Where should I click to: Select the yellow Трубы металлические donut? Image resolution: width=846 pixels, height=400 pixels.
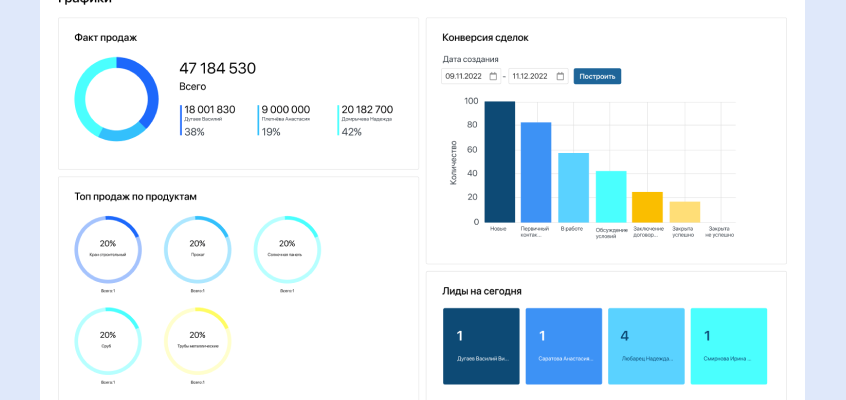point(197,340)
